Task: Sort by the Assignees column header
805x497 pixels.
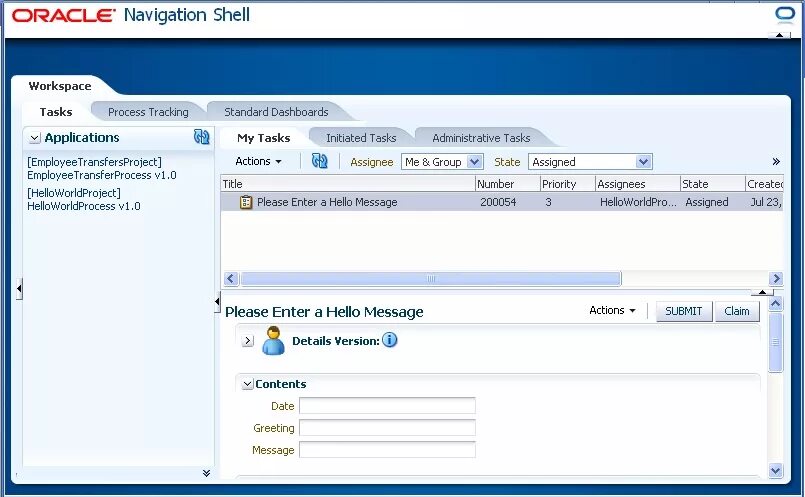Action: (x=637, y=184)
